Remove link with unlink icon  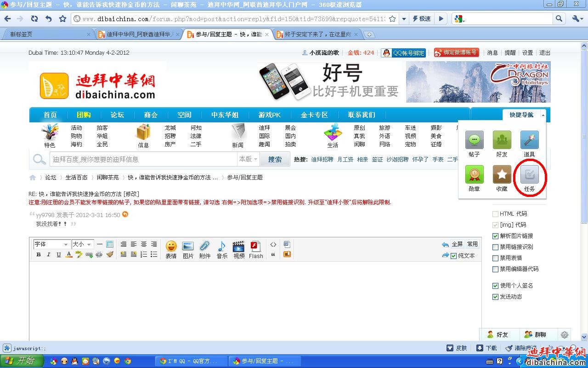[x=99, y=254]
